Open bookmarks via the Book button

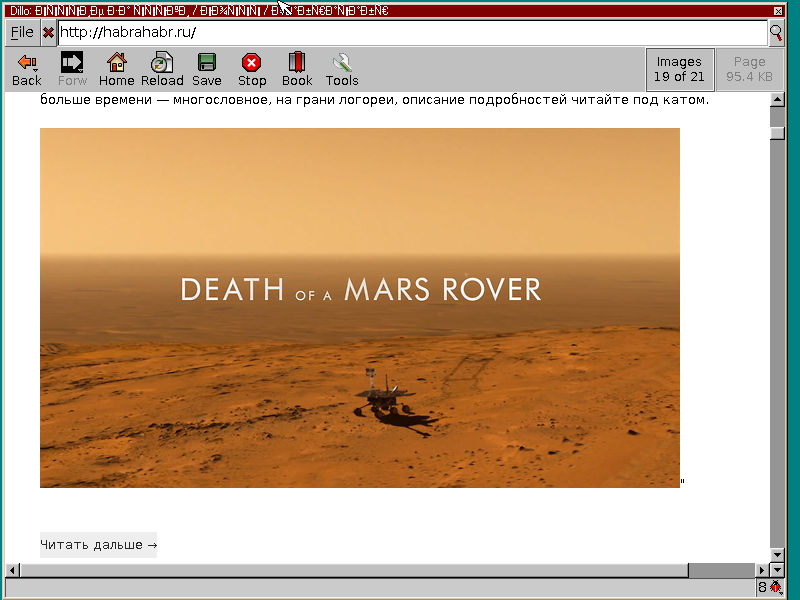coord(297,69)
